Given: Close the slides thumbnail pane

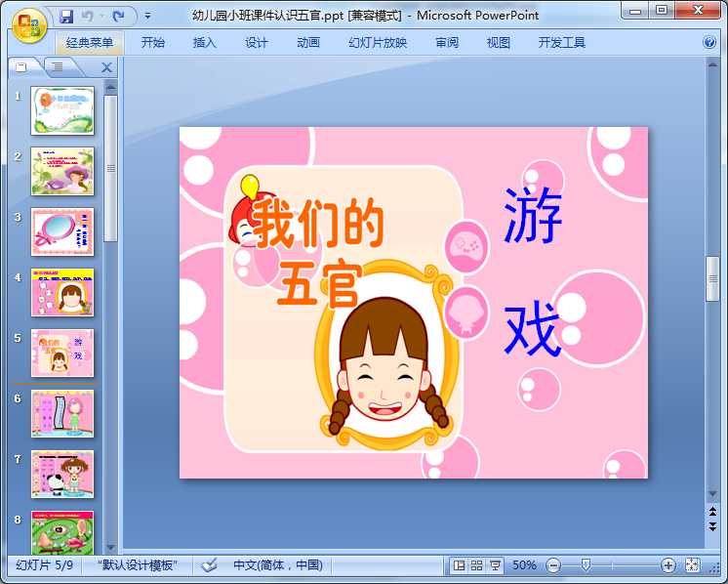Looking at the screenshot, I should pos(106,67).
